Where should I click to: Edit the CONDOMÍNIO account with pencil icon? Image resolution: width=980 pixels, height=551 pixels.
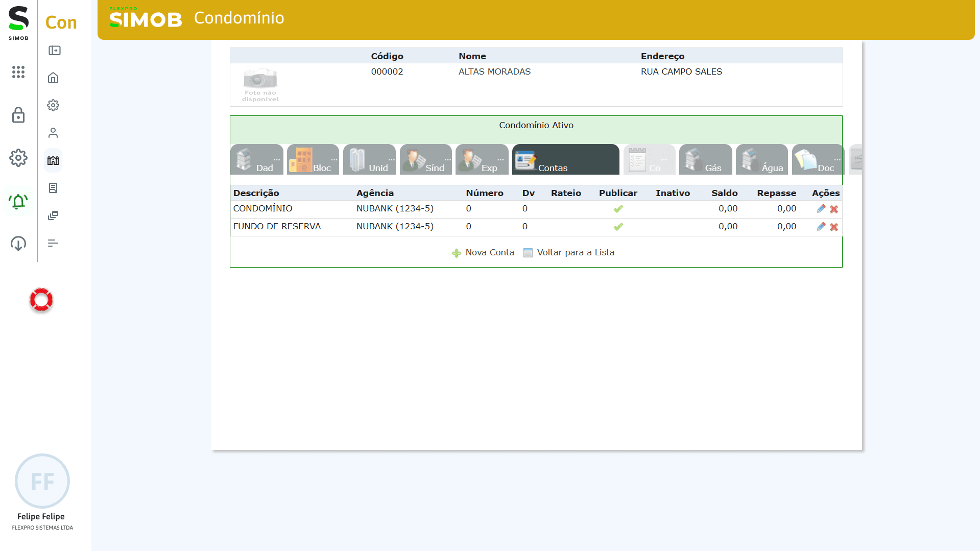coord(821,209)
